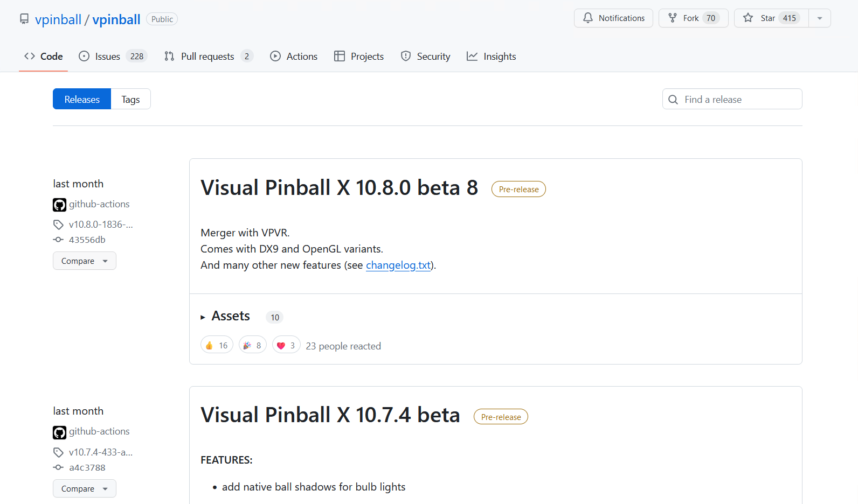This screenshot has width=858, height=504.
Task: Click github-actions avatar for 10.7.4 release
Action: coord(59,432)
